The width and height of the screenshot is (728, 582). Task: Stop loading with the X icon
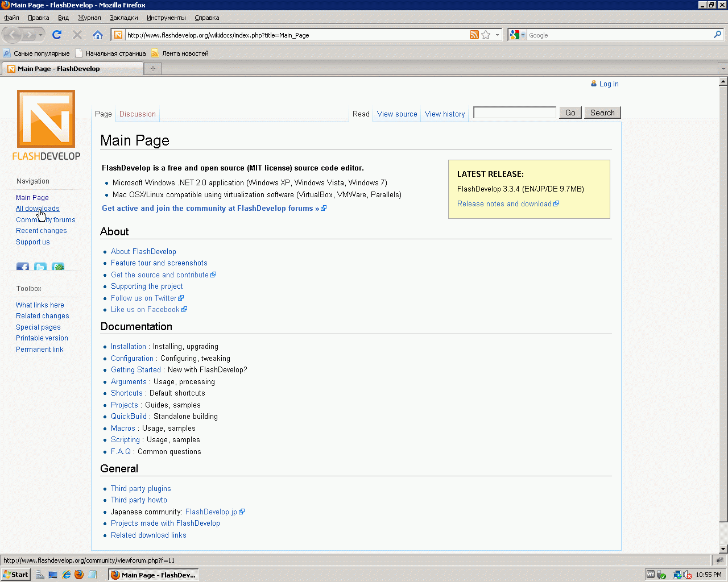tap(77, 35)
